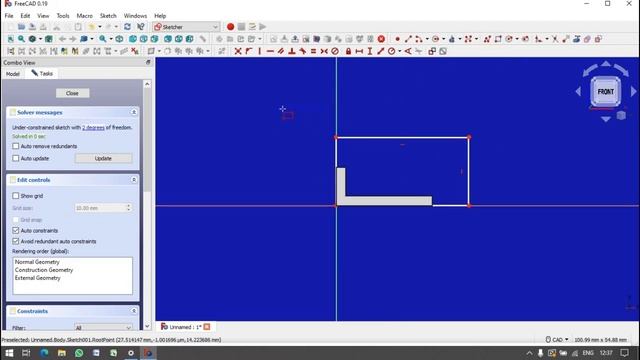Screen dimensions: 640x360
Task: Collapse the Solver messages panel
Action: [133, 112]
